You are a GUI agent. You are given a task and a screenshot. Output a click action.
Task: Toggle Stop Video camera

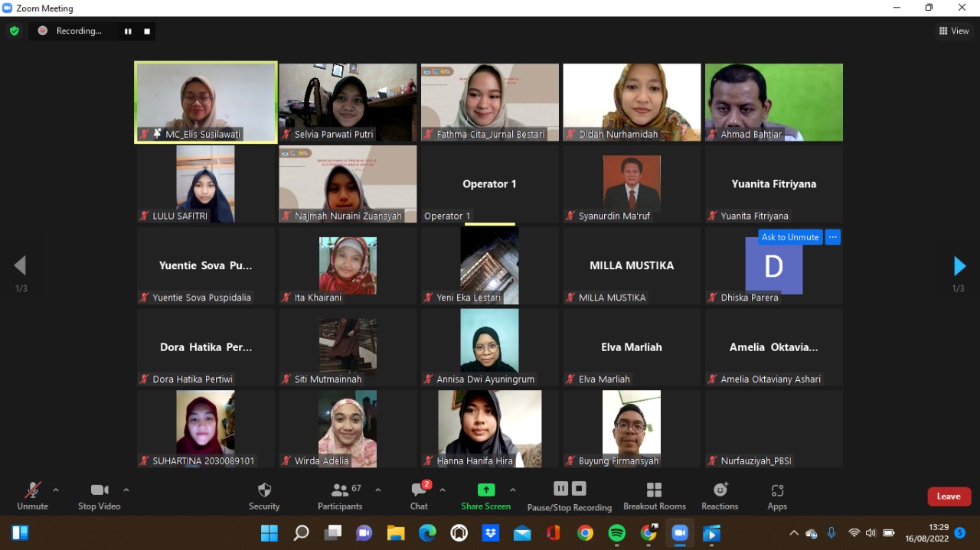tap(99, 496)
